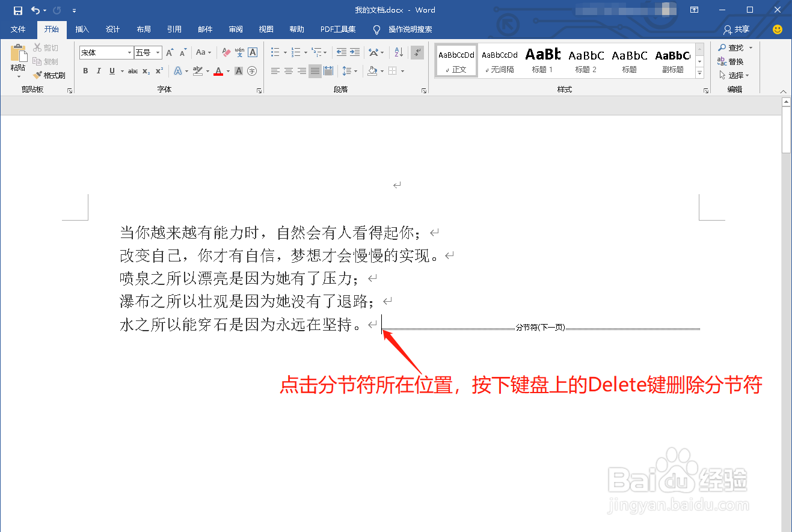Viewport: 792px width, 532px height.
Task: Align text right in paragraph group
Action: pyautogui.click(x=302, y=71)
